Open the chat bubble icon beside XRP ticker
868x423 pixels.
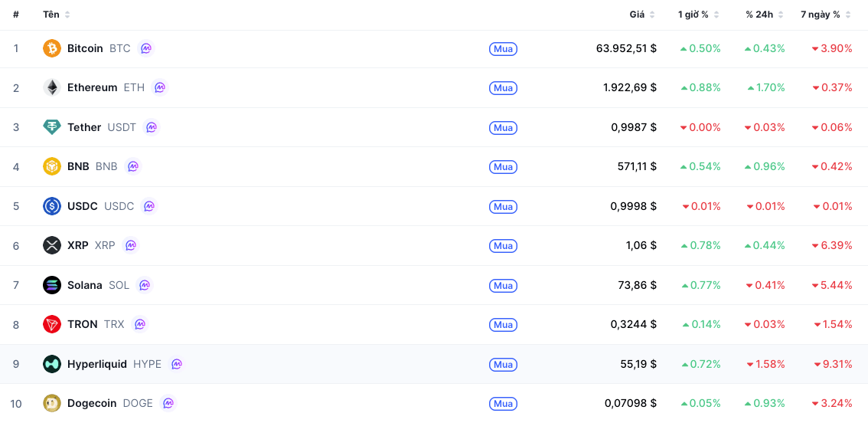131,245
